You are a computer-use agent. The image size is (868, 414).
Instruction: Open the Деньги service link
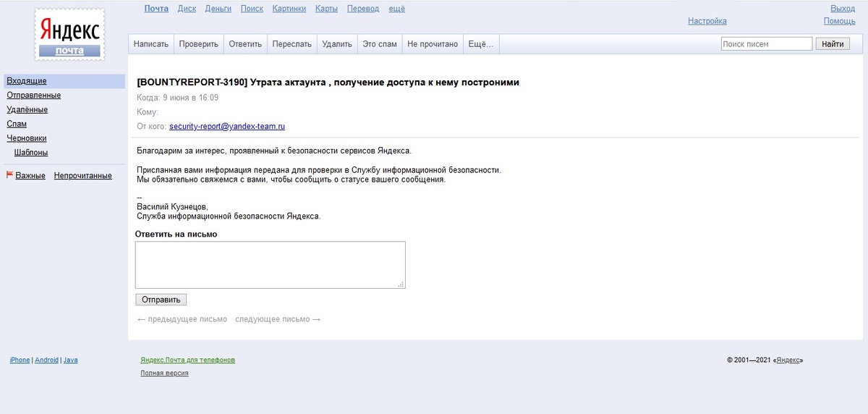(x=218, y=9)
